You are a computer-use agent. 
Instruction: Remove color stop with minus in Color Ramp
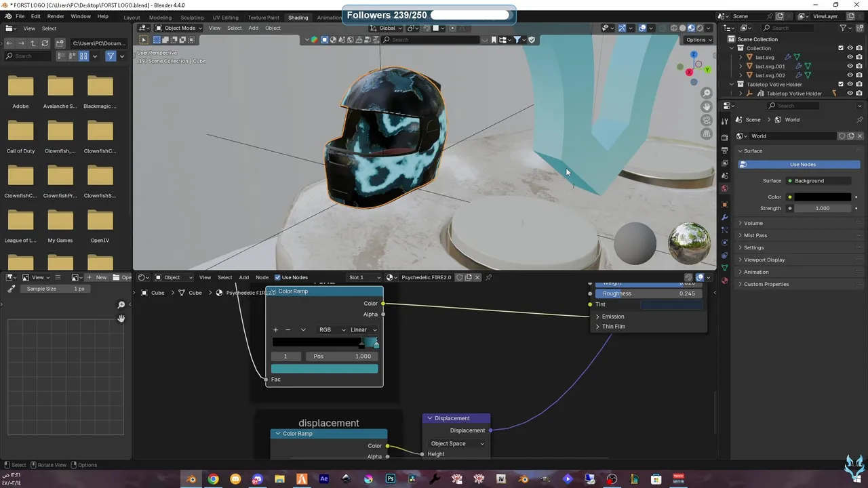coord(288,329)
